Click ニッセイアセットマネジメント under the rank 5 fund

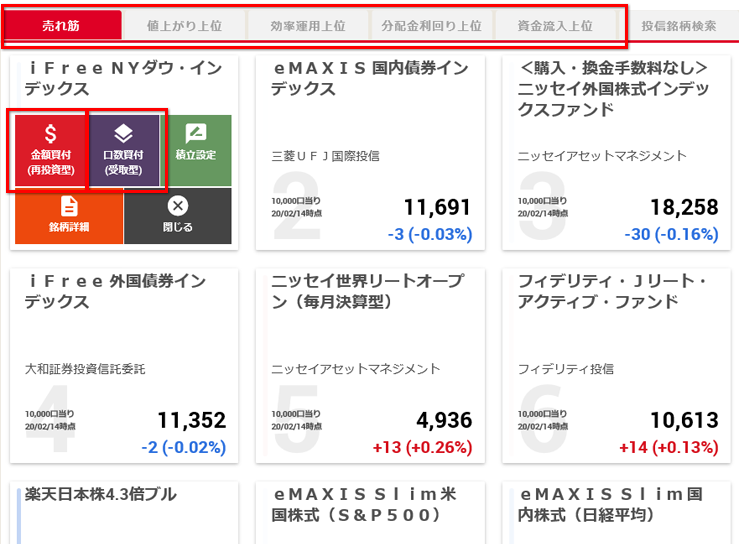pos(356,369)
